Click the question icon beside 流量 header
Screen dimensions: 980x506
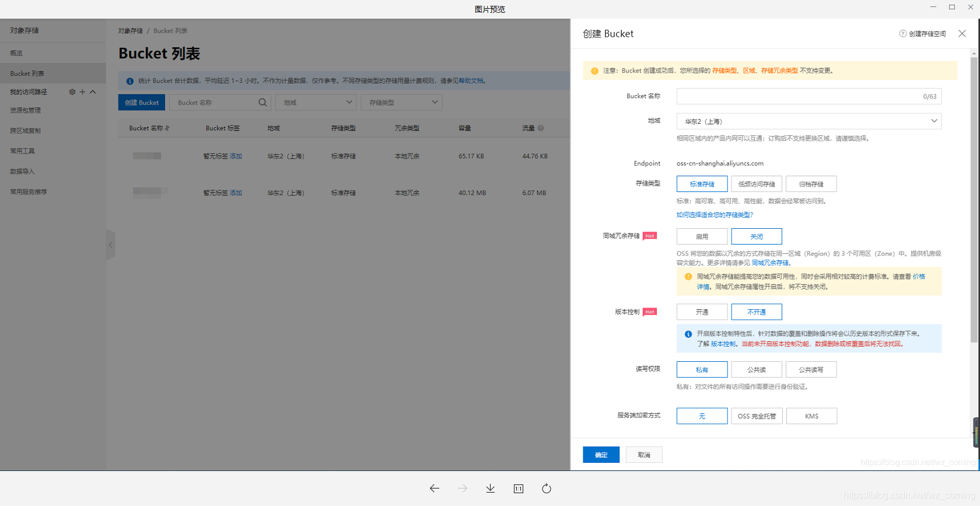[541, 128]
